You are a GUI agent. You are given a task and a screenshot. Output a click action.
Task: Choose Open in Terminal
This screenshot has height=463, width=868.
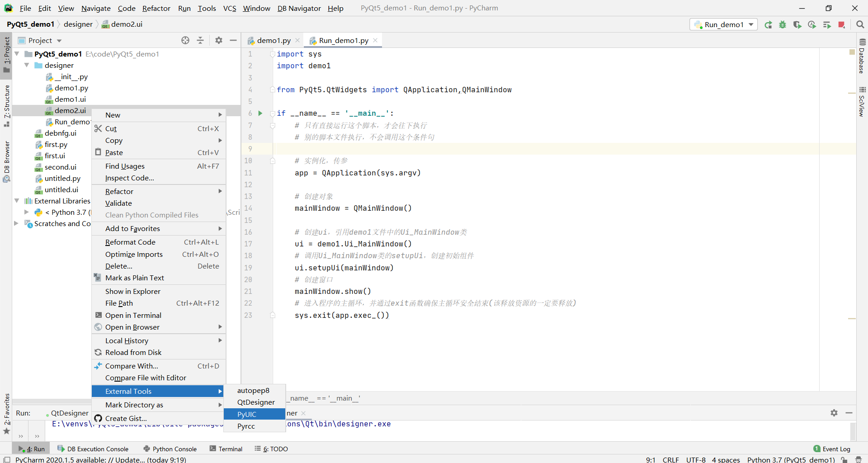159,315
